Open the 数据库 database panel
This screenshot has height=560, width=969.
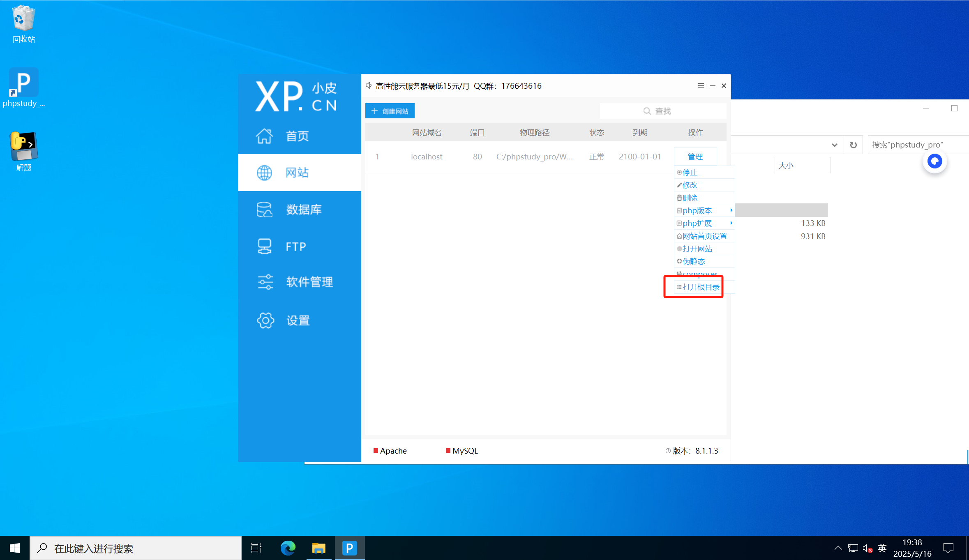304,209
